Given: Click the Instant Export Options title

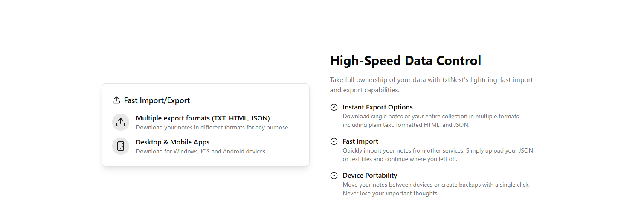Looking at the screenshot, I should click(x=377, y=107).
